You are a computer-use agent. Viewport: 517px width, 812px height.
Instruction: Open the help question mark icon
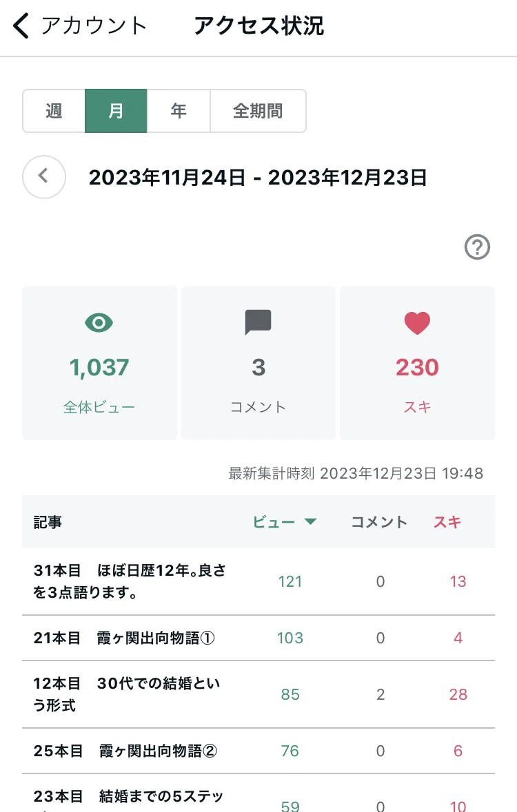click(477, 247)
